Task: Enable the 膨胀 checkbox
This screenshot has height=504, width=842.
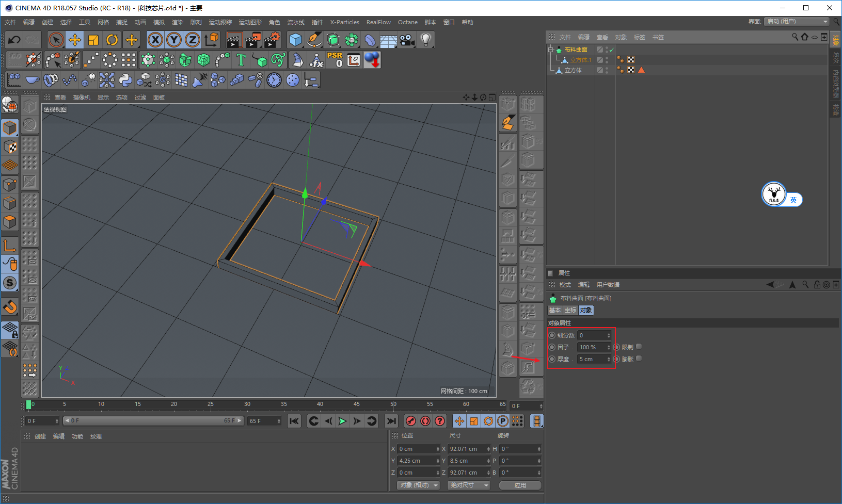Action: pos(639,359)
